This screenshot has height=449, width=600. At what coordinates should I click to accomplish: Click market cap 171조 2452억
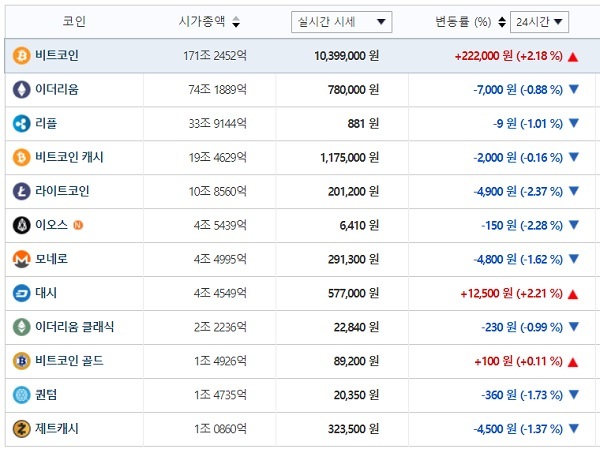coord(215,56)
